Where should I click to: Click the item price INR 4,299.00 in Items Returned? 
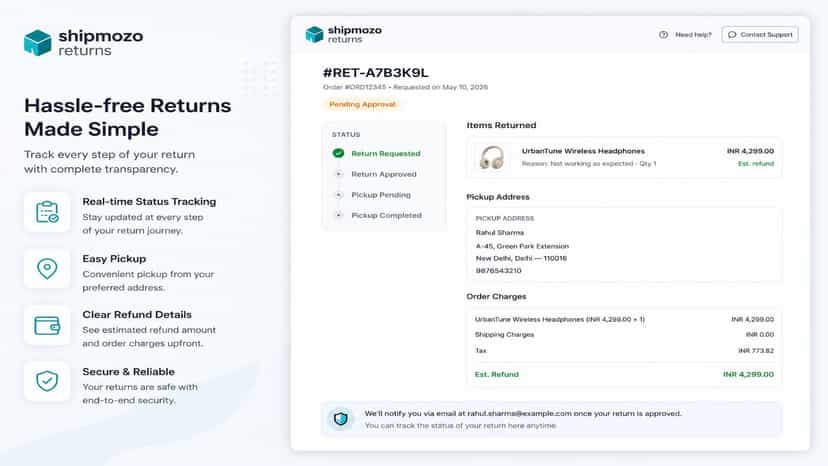coord(750,151)
